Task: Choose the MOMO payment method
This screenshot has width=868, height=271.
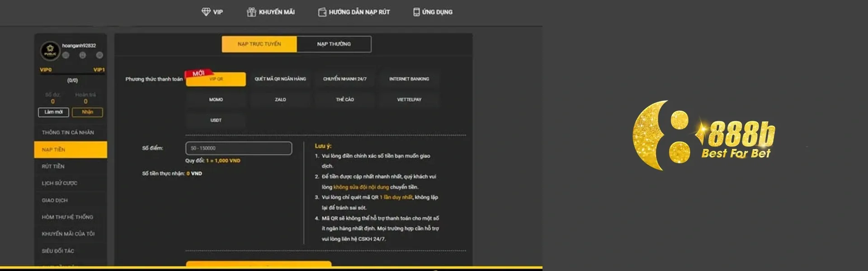Action: tap(216, 99)
